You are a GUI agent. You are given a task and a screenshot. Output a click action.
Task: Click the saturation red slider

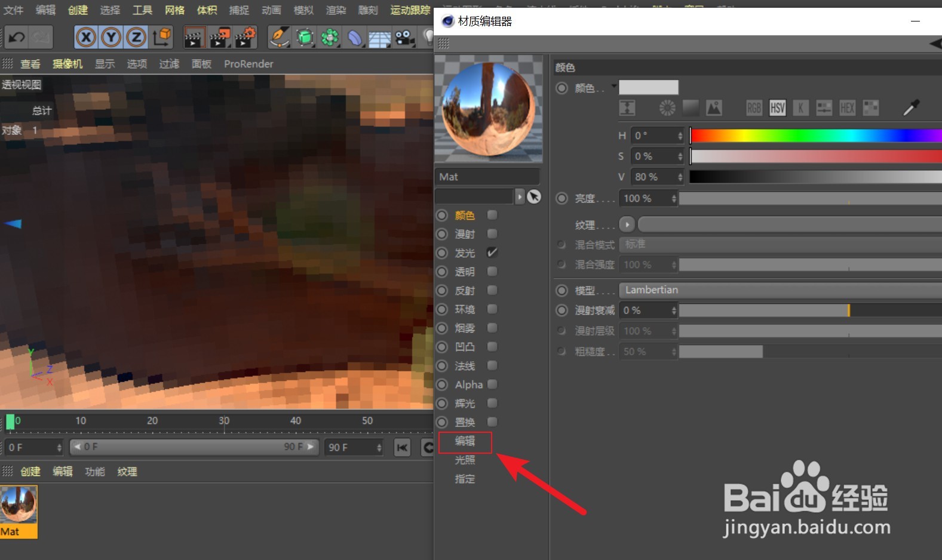tap(816, 156)
